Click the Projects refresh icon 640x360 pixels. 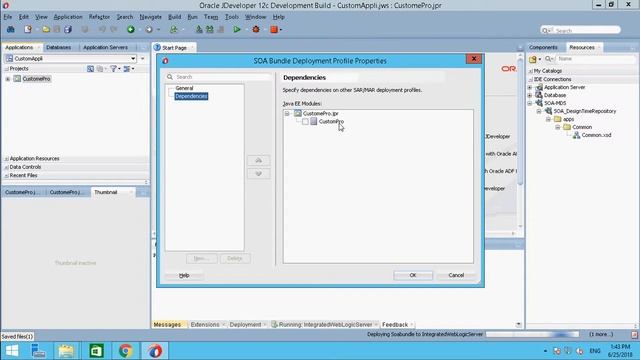(91, 69)
